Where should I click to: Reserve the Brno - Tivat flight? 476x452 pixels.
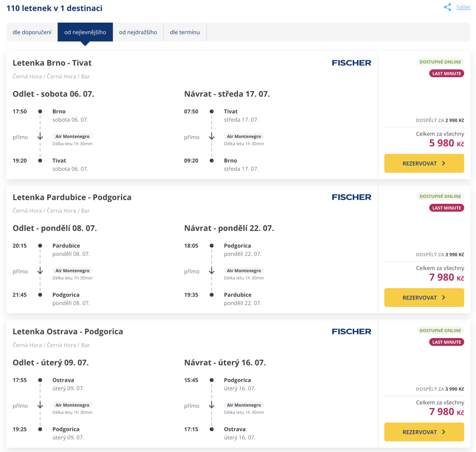tap(424, 163)
